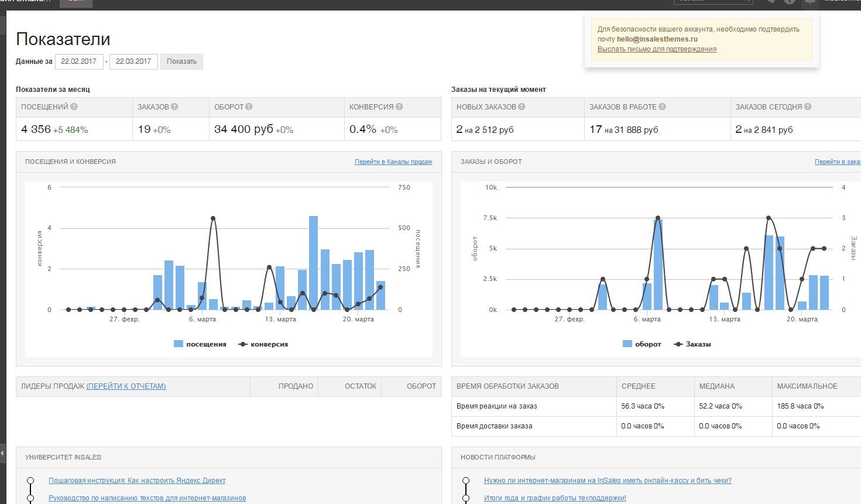The image size is (861, 504).
Task: Show the hint icon for КОНВЕРСИЯ
Action: pos(399,107)
